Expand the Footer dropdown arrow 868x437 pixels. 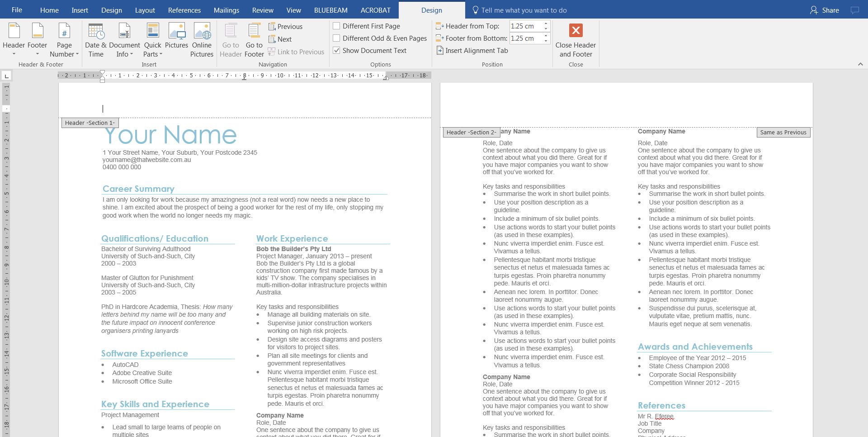(x=37, y=54)
